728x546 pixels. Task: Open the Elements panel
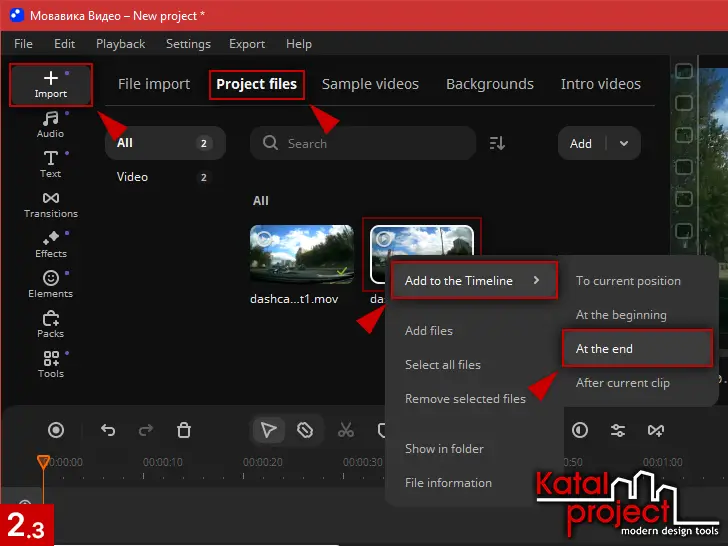(51, 284)
